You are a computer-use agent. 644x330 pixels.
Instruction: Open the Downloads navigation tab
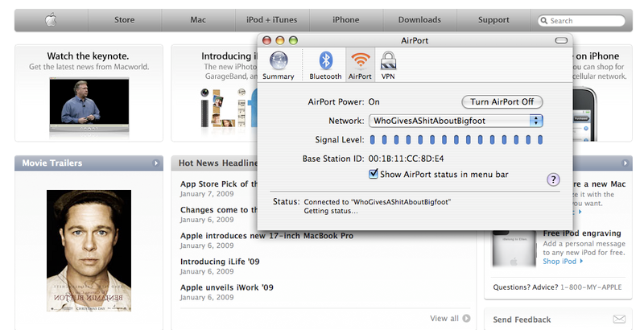tap(419, 19)
